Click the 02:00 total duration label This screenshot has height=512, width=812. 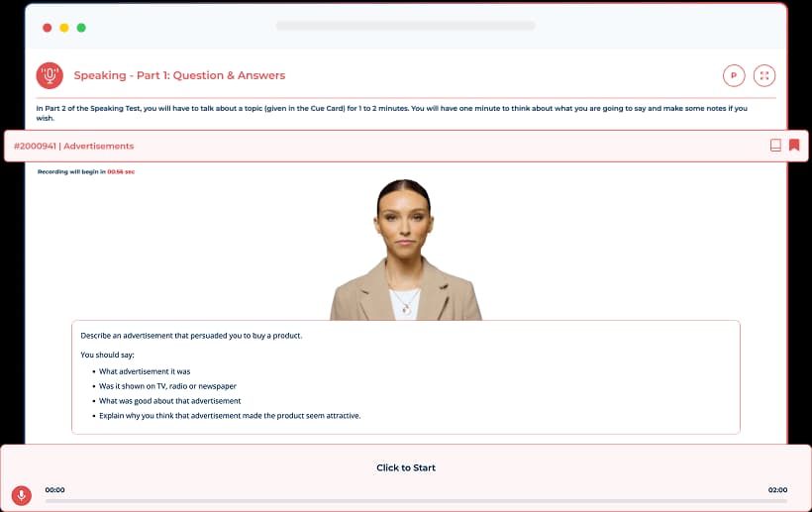point(777,489)
